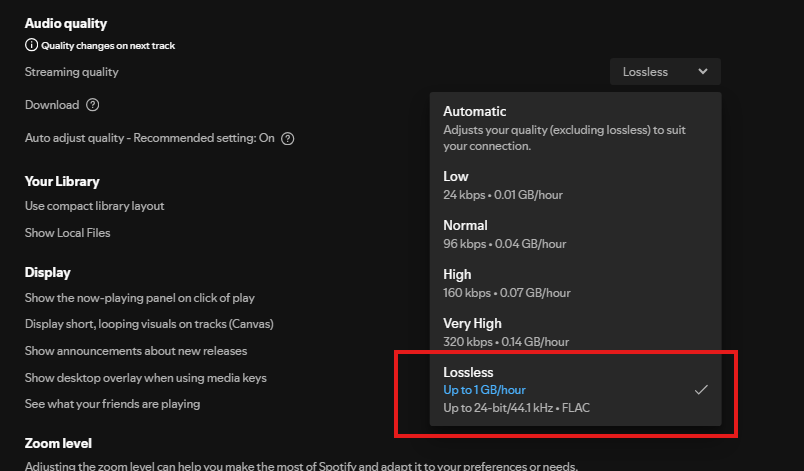Click 'See what your friends are playing'
The image size is (804, 471).
coord(112,404)
